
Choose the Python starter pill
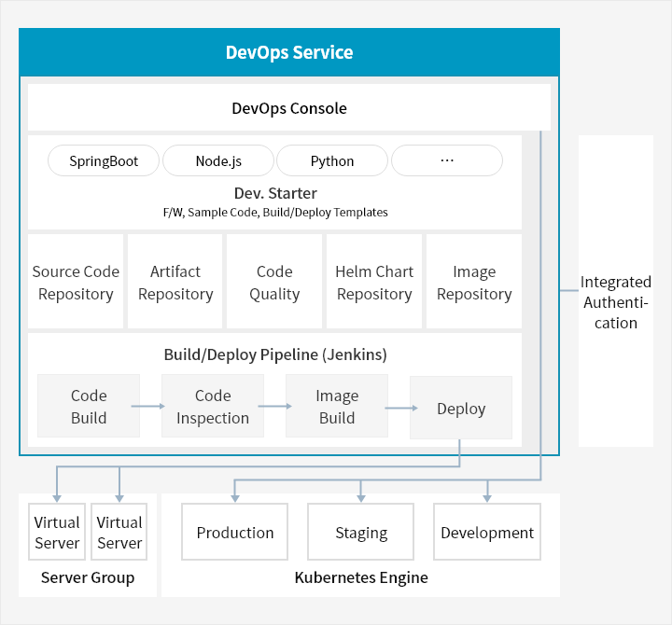pyautogui.click(x=332, y=160)
